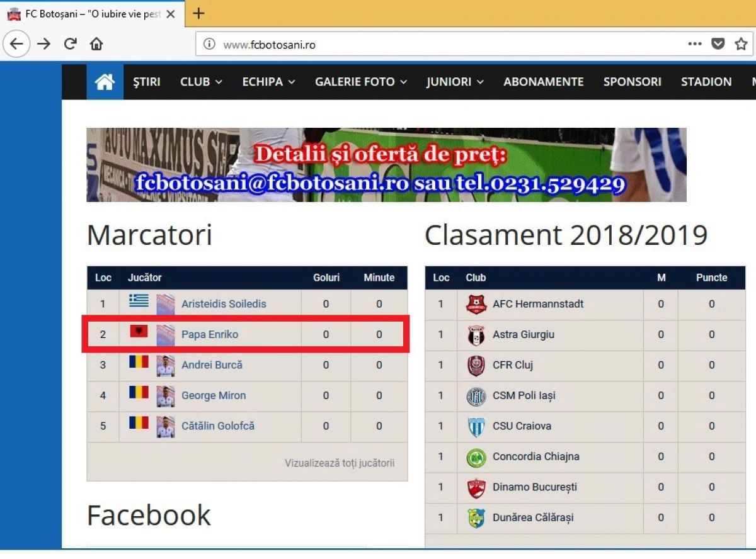Go to browser home page icon
756x559 pixels.
coord(96,44)
